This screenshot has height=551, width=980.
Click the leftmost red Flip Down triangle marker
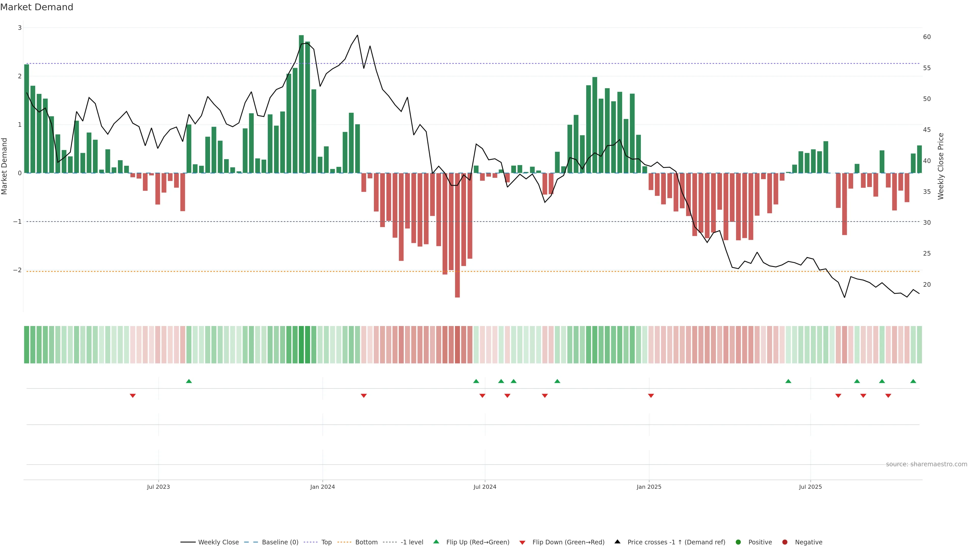coord(133,396)
